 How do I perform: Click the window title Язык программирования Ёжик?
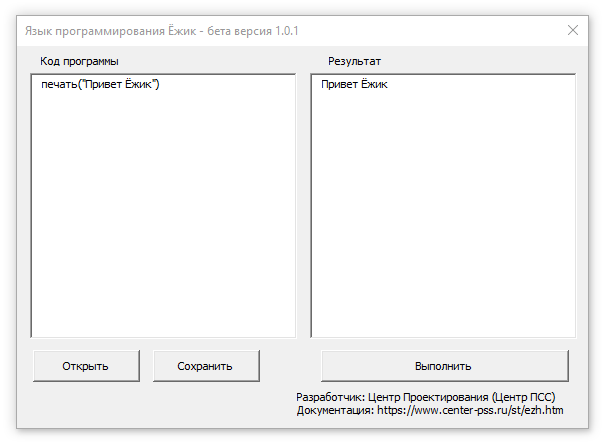pos(111,31)
